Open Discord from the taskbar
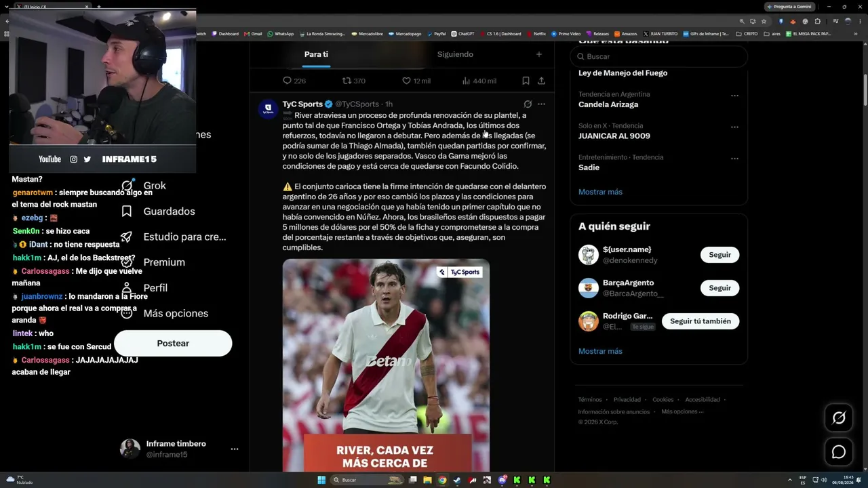Image resolution: width=868 pixels, height=488 pixels. pos(502,481)
